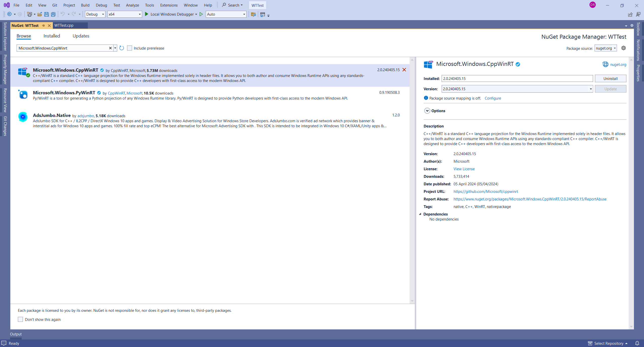The width and height of the screenshot is (644, 347).
Task: Click red X to uninstall CppWinRT in list
Action: [404, 70]
